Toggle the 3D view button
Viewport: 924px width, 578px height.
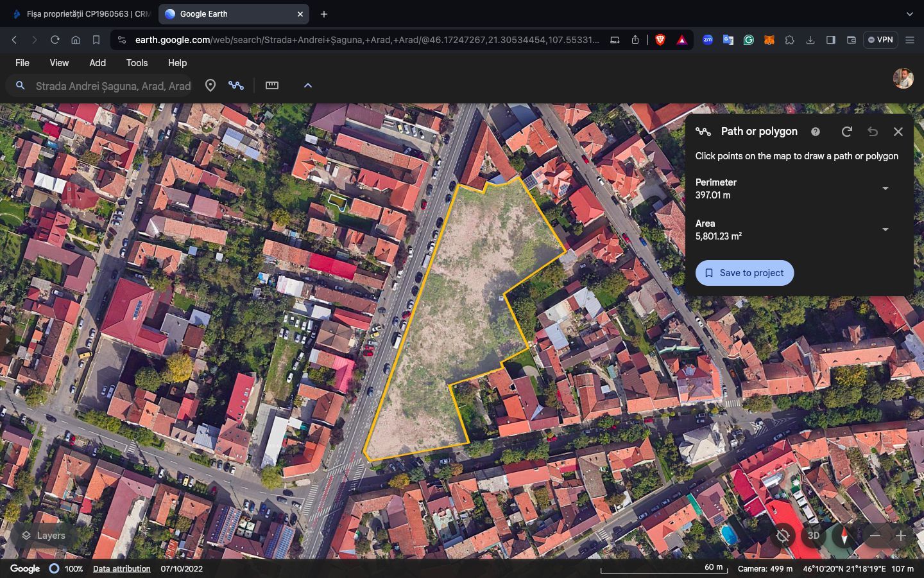tap(814, 536)
